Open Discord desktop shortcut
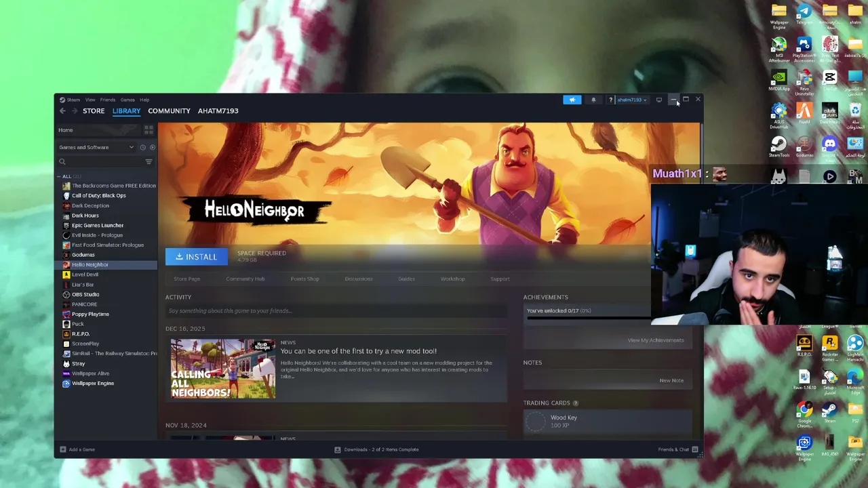Image resolution: width=868 pixels, height=488 pixels. (x=829, y=147)
